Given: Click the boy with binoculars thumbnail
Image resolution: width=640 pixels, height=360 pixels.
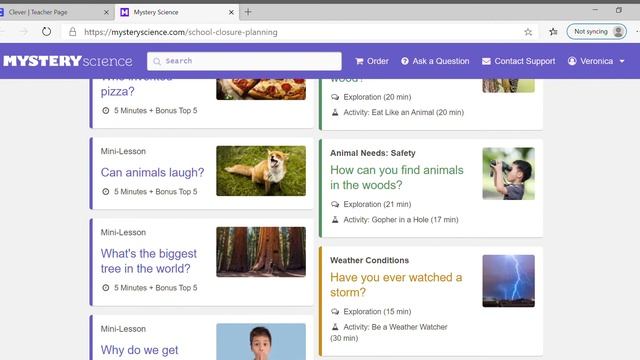Looking at the screenshot, I should coord(508,173).
